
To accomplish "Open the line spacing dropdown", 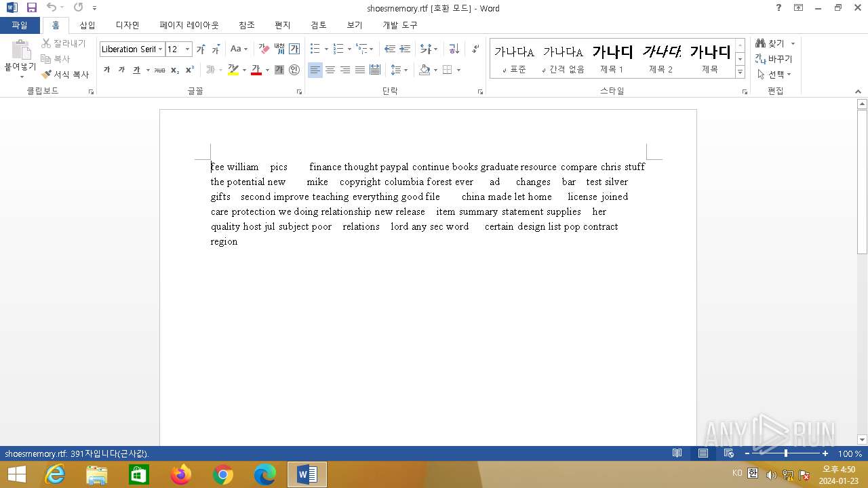I will [x=406, y=70].
